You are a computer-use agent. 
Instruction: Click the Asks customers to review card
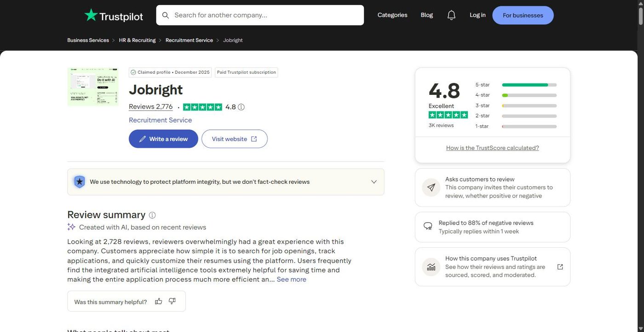493,187
